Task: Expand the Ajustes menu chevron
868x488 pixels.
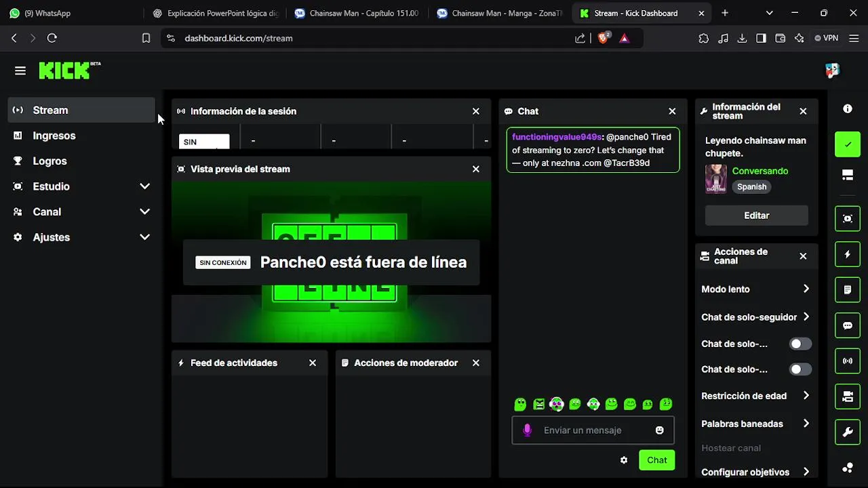Action: coord(144,237)
